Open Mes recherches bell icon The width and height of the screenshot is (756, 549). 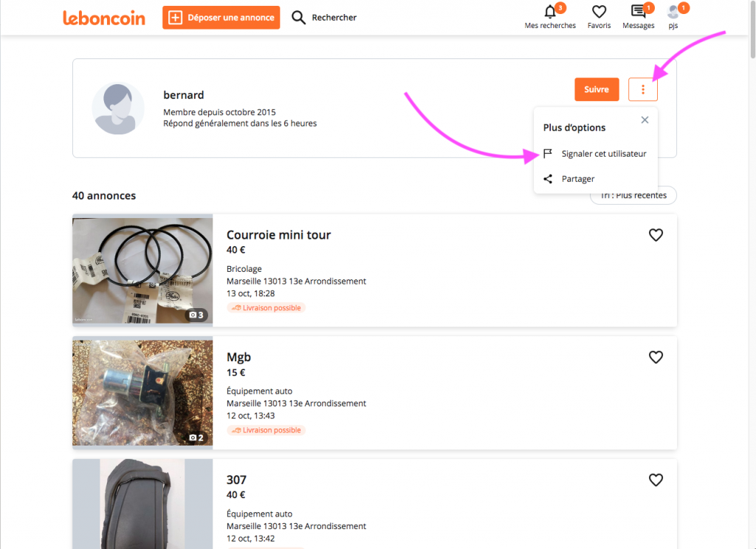[x=550, y=11]
